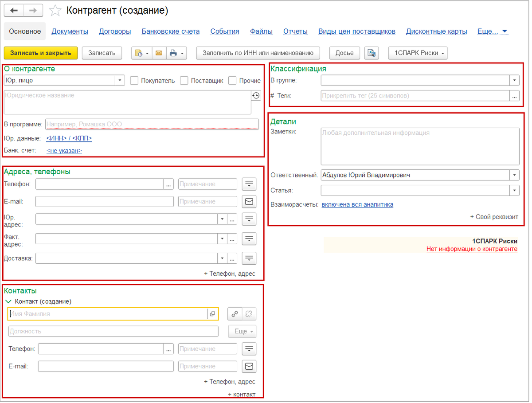Screen dimensions: 532x403
Task: Click the link contact chain icon
Action: tap(235, 314)
